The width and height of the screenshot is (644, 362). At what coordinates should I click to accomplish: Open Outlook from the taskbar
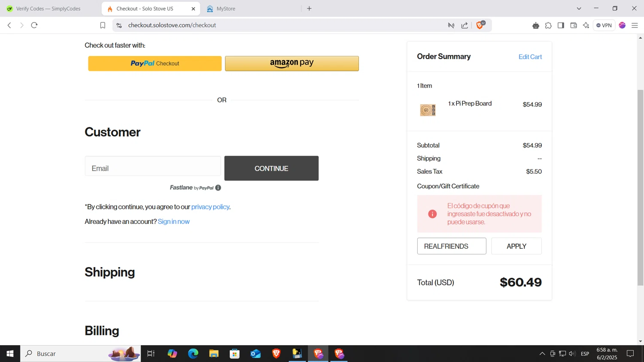click(x=256, y=353)
